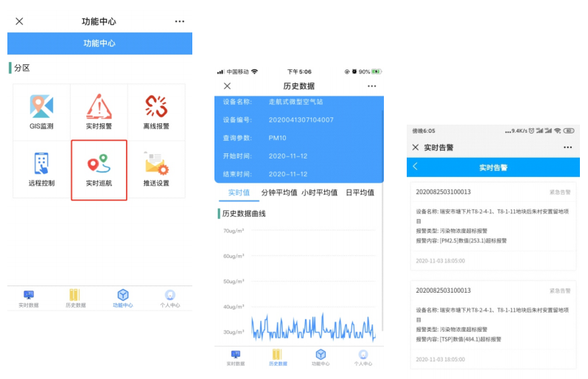Tap 实时数据 icon in left bottom bar
The image size is (588, 379).
pyautogui.click(x=29, y=298)
